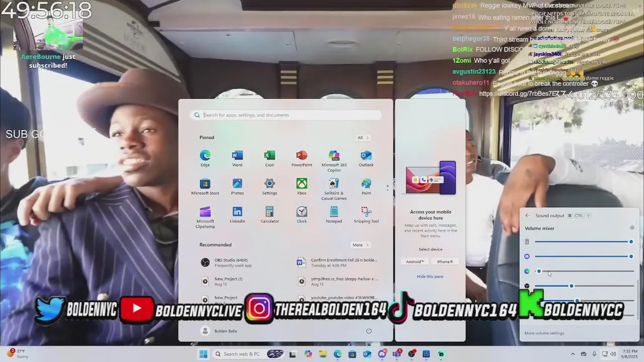Image resolution: width=644 pixels, height=362 pixels.
Task: Adjust the OBS volume slider
Action: coord(584,286)
